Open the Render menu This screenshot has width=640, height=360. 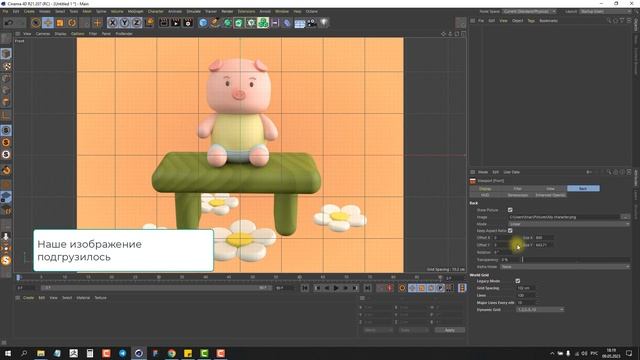pos(227,11)
